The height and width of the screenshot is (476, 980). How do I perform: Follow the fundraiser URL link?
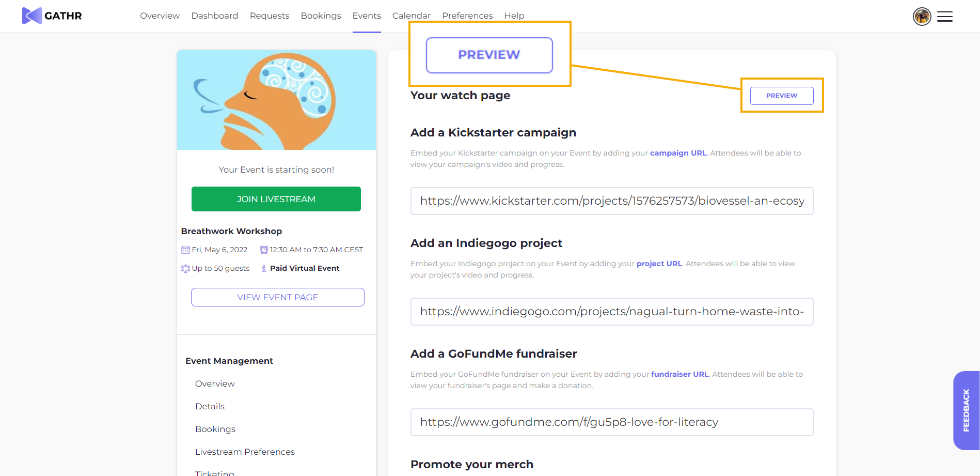pos(679,374)
